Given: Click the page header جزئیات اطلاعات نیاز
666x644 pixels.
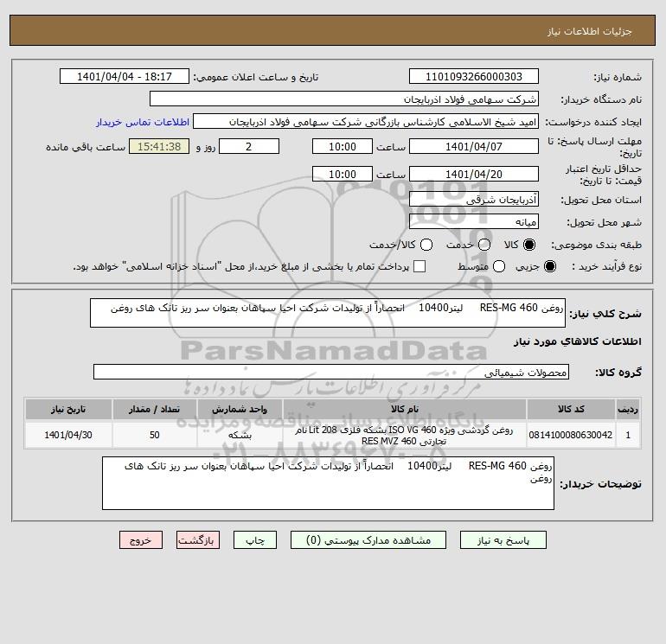Looking at the screenshot, I should pyautogui.click(x=590, y=31).
